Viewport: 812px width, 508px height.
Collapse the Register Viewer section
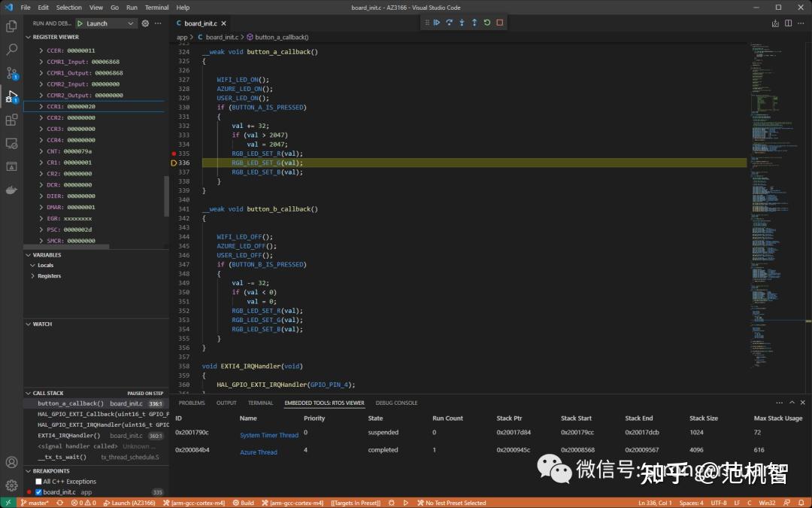tap(56, 38)
